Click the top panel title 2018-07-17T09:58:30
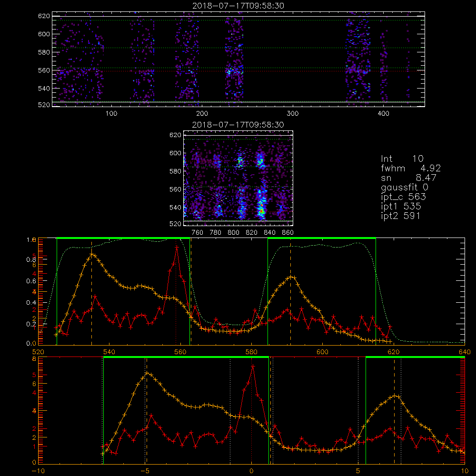 pos(238,6)
